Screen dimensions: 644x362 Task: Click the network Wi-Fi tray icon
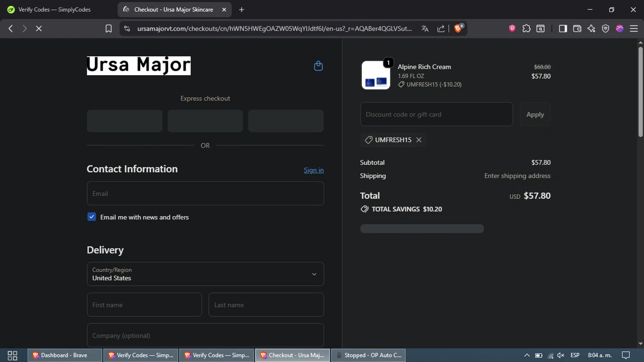[550, 355]
